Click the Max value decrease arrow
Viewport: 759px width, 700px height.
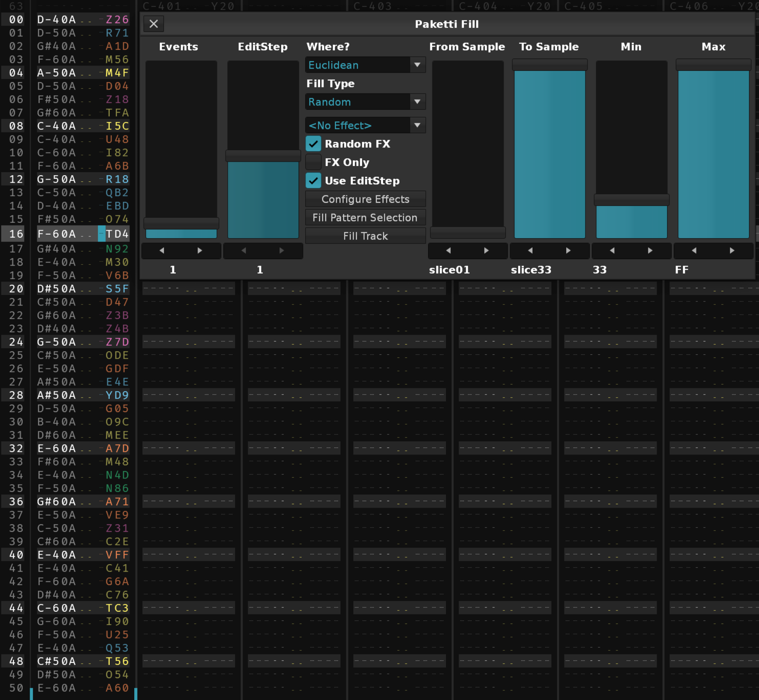click(694, 250)
